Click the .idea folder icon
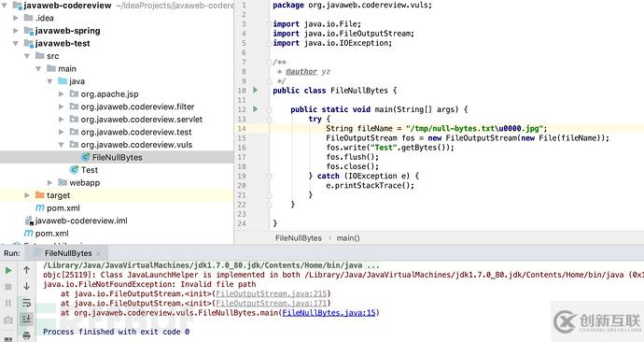The image size is (644, 342). 28,18
